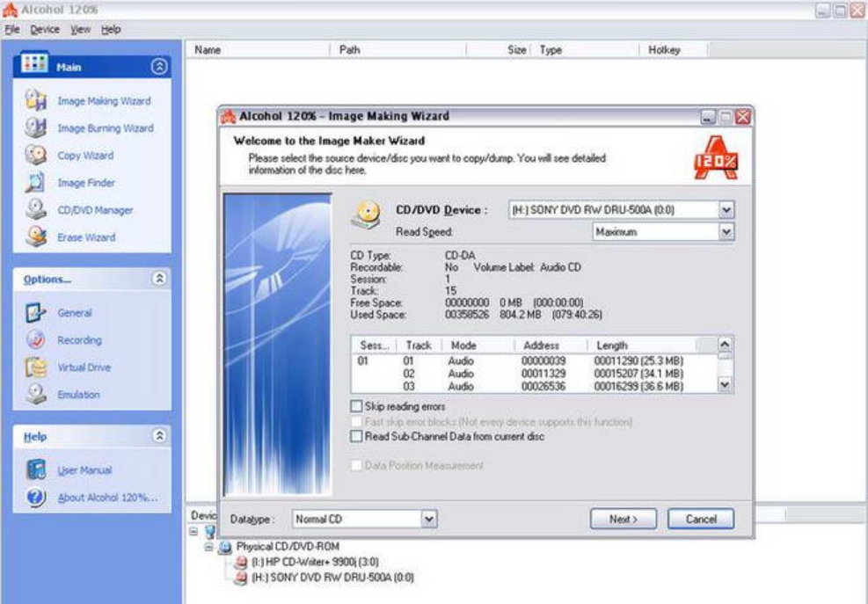Click the wizard dialog title bar icon

[x=228, y=116]
